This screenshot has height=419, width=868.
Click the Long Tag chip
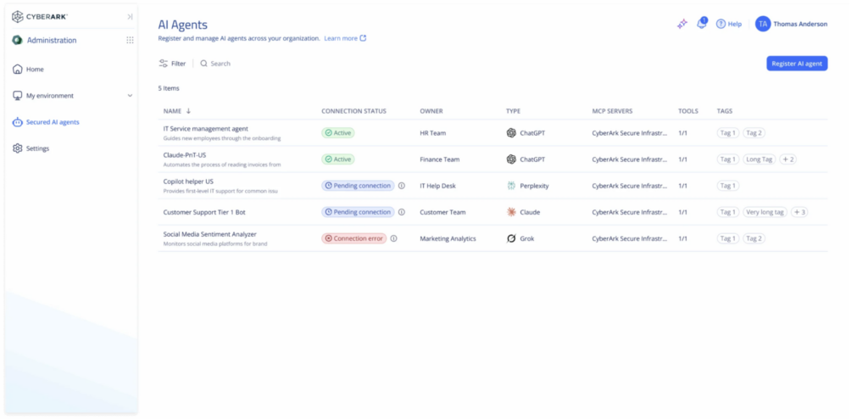pyautogui.click(x=759, y=159)
